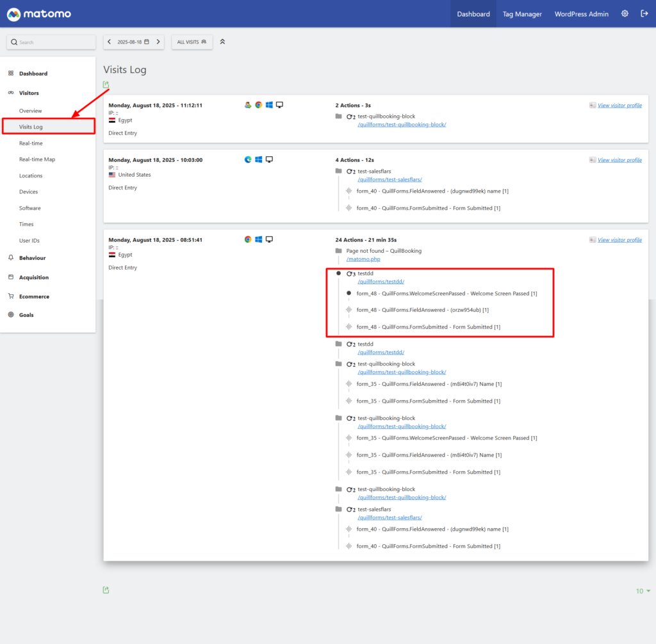Open the date picker showing 2025-08-18

point(133,42)
